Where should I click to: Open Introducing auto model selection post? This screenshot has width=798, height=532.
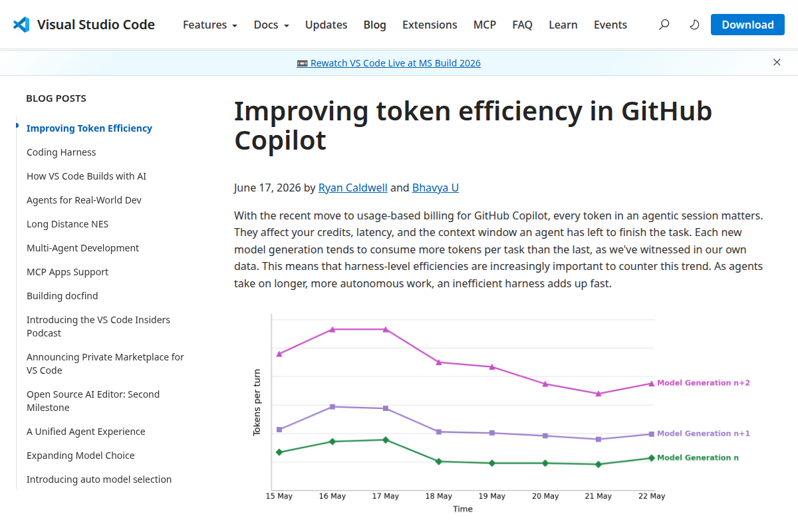pos(99,479)
